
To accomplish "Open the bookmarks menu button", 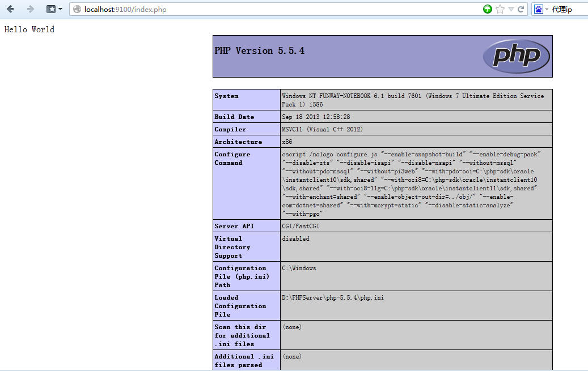I will point(54,9).
